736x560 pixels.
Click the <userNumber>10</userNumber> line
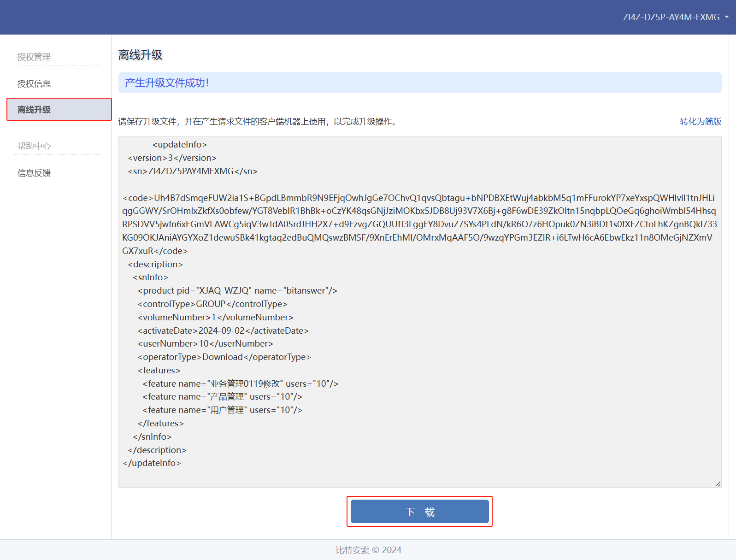[x=205, y=343]
